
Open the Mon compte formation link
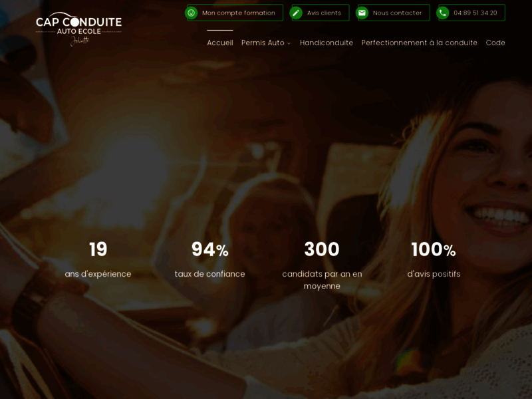pyautogui.click(x=238, y=13)
